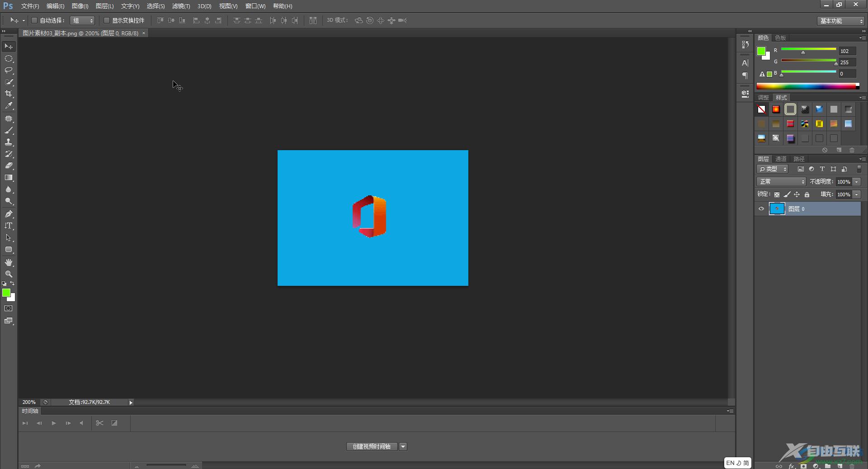Reset default foreground and background colors

pos(4,284)
